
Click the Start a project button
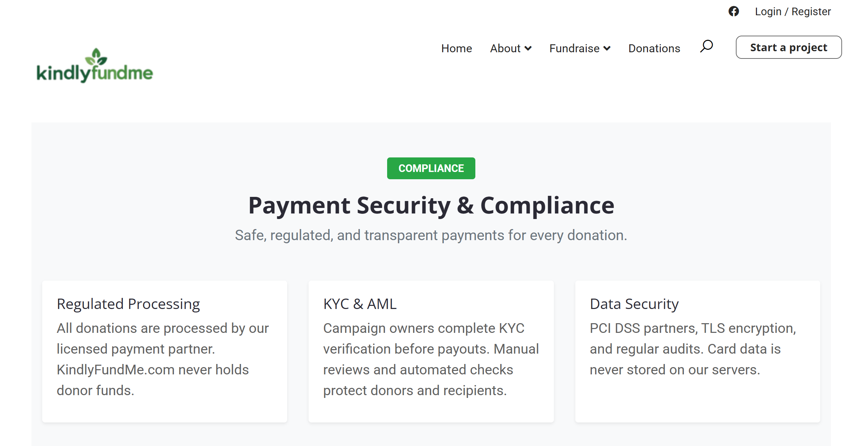[x=788, y=47]
